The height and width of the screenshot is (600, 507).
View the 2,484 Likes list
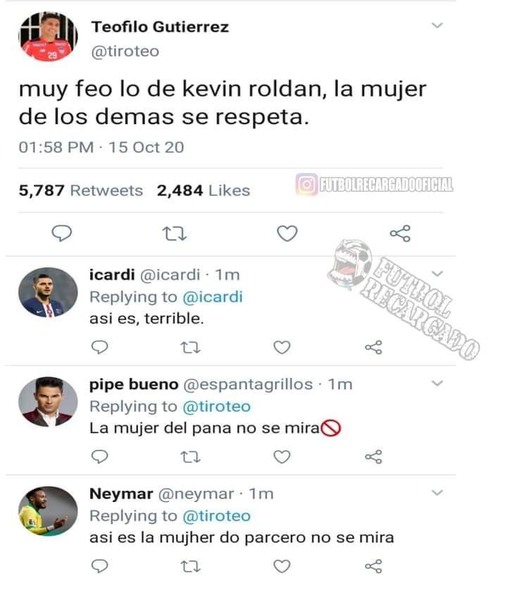[203, 191]
